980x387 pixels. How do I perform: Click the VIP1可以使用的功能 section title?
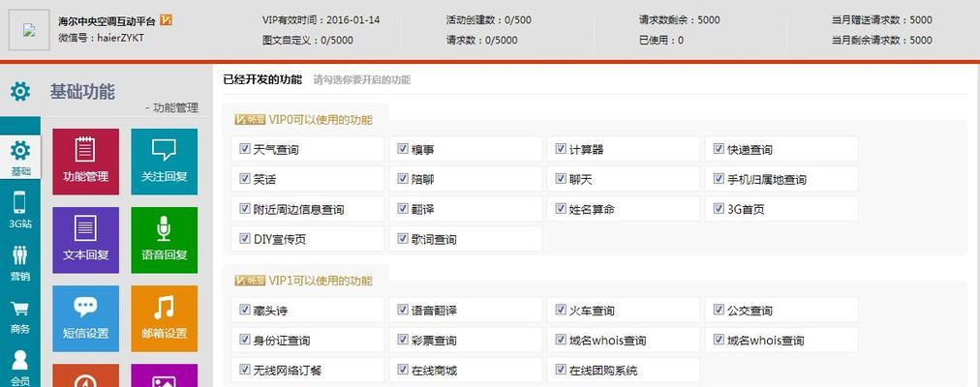pyautogui.click(x=321, y=281)
